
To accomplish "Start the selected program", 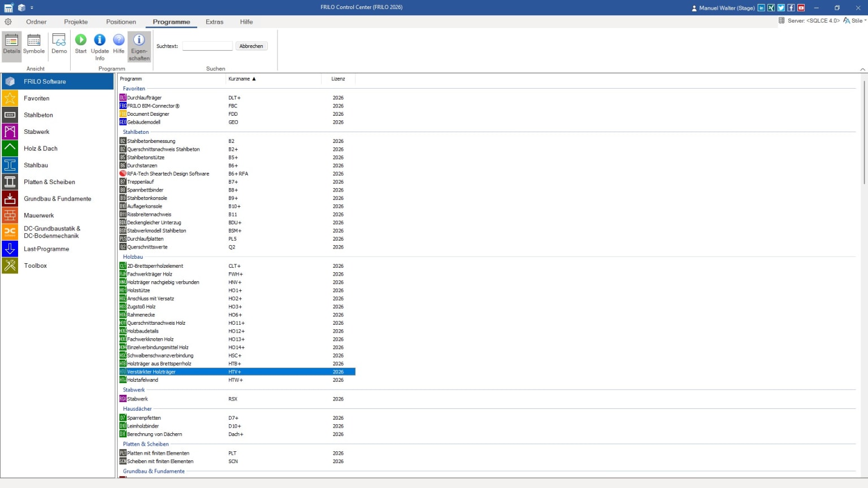I will tap(81, 45).
